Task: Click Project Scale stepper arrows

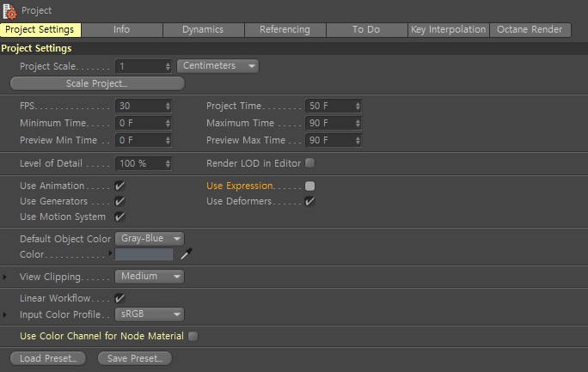Action: coord(168,67)
